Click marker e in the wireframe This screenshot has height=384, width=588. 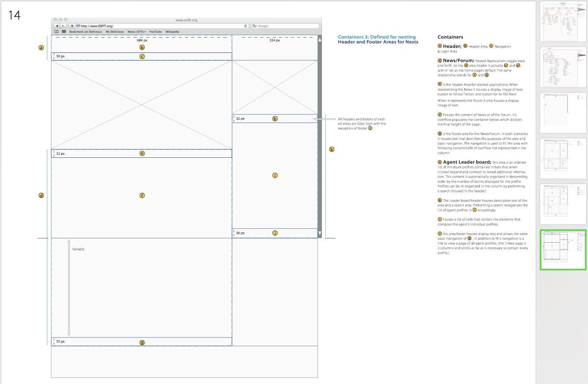click(x=142, y=153)
